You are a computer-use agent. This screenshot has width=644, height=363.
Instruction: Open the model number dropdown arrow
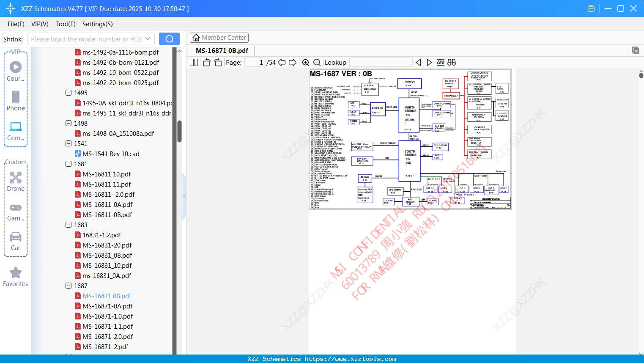[148, 39]
